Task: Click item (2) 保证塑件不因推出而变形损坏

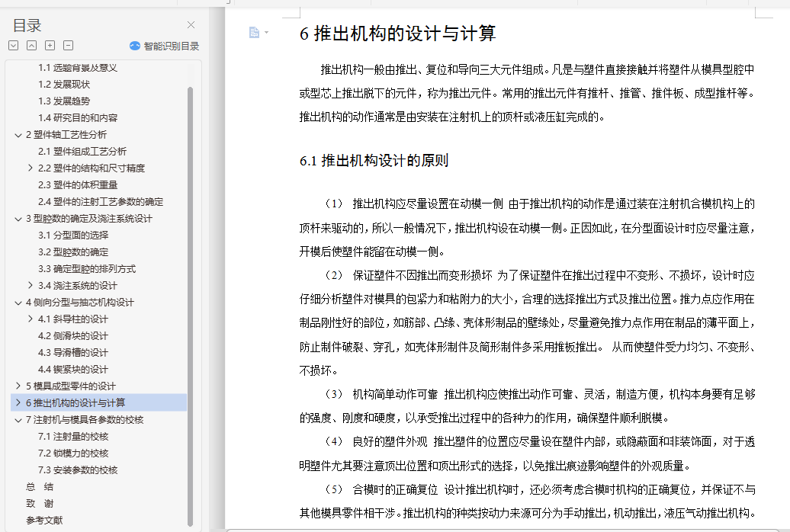Action: (x=409, y=275)
